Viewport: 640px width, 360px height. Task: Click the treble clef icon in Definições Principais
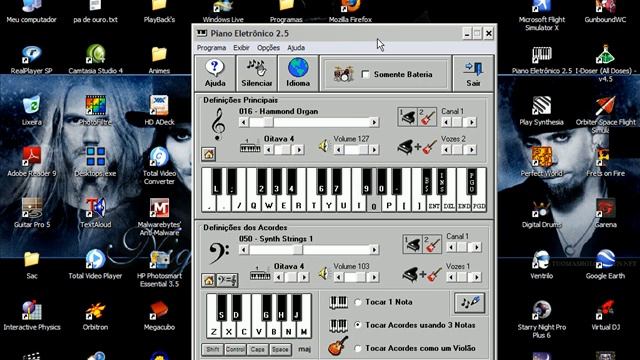(218, 124)
